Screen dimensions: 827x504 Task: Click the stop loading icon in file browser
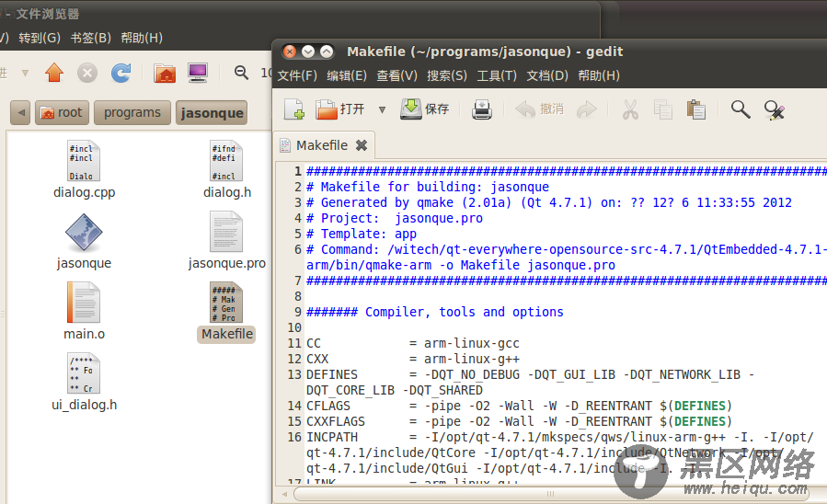(x=87, y=73)
